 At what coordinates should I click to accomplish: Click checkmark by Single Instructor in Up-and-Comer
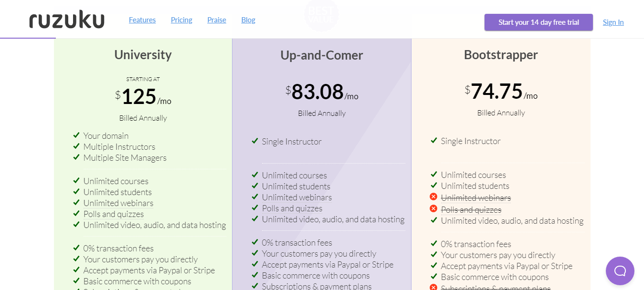(254, 141)
